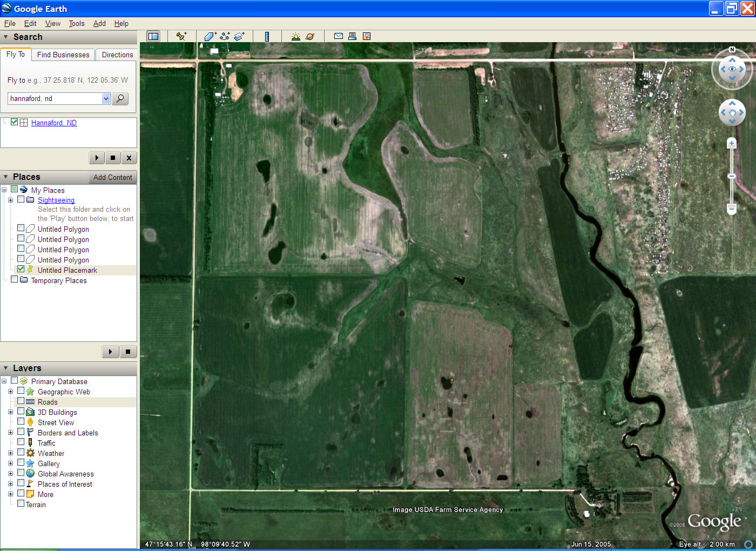This screenshot has height=551, width=756.
Task: Click the magnifier search button
Action: [120, 98]
